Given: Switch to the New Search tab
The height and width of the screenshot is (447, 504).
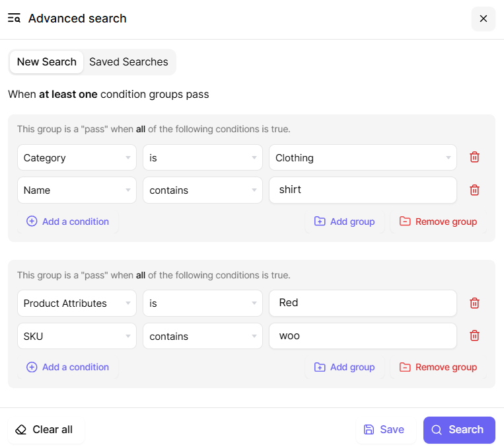Looking at the screenshot, I should click(x=47, y=61).
